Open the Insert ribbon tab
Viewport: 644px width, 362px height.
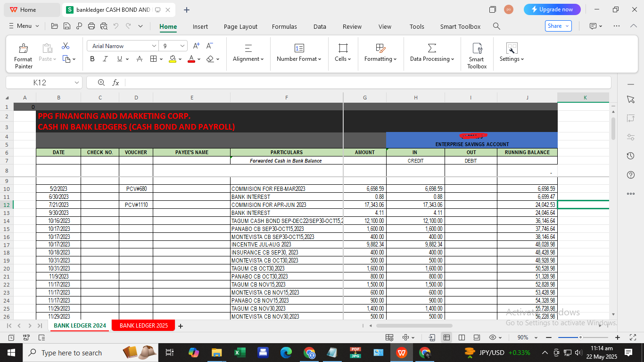tap(200, 26)
